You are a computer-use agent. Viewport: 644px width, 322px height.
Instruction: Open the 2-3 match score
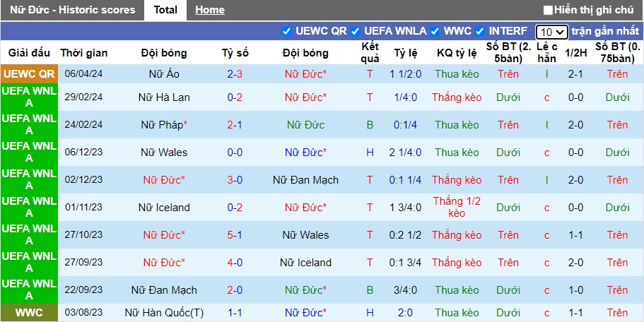[235, 74]
